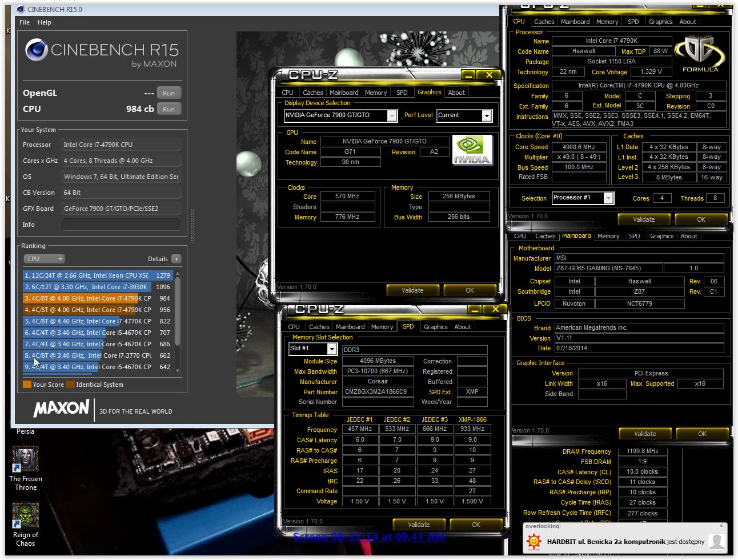Screen dimensions: 738x560
Task: Click the NVIDIA logo in CPU-Z Graphics window
Action: pos(472,150)
